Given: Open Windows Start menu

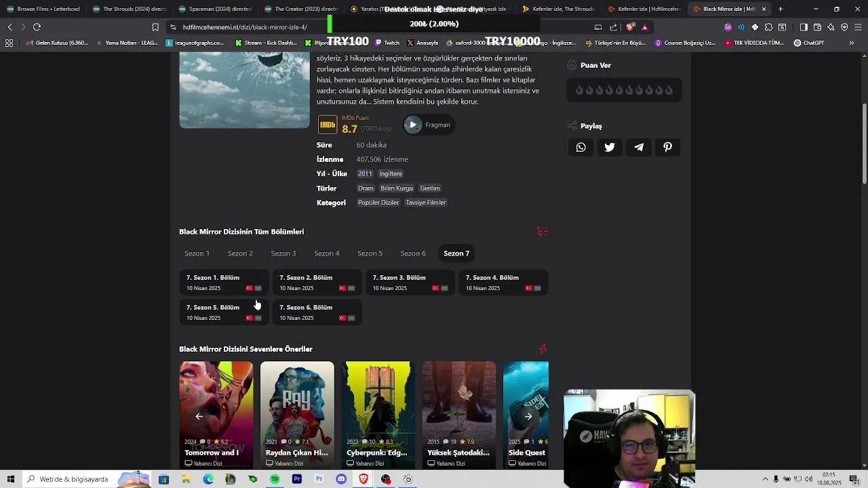Looking at the screenshot, I should click(11, 479).
